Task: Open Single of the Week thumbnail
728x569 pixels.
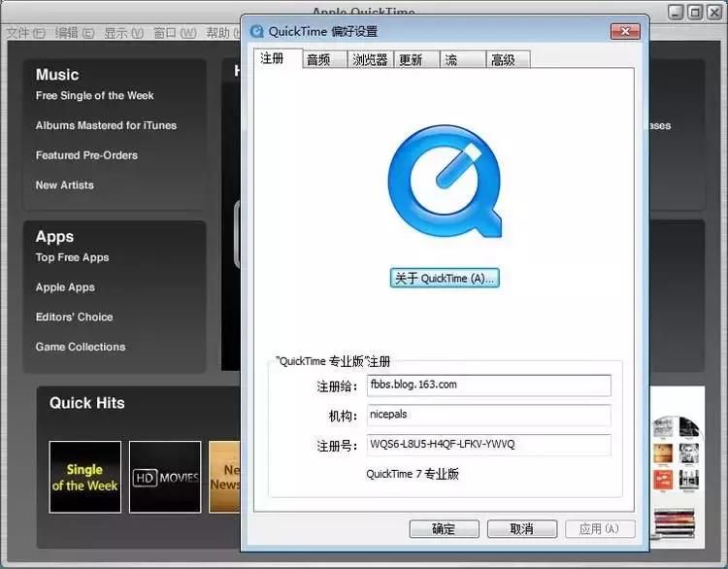Action: [85, 477]
